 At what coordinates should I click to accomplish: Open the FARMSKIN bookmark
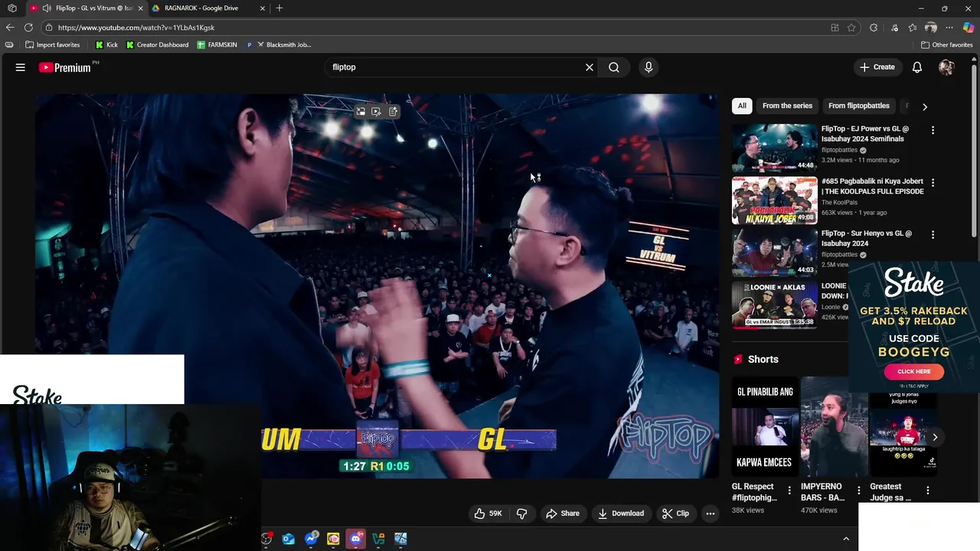[x=217, y=45]
